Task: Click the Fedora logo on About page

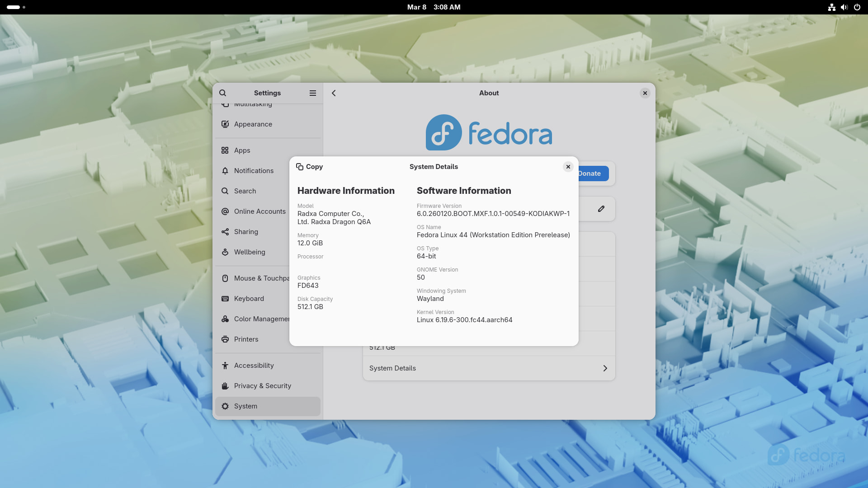Action: (489, 132)
